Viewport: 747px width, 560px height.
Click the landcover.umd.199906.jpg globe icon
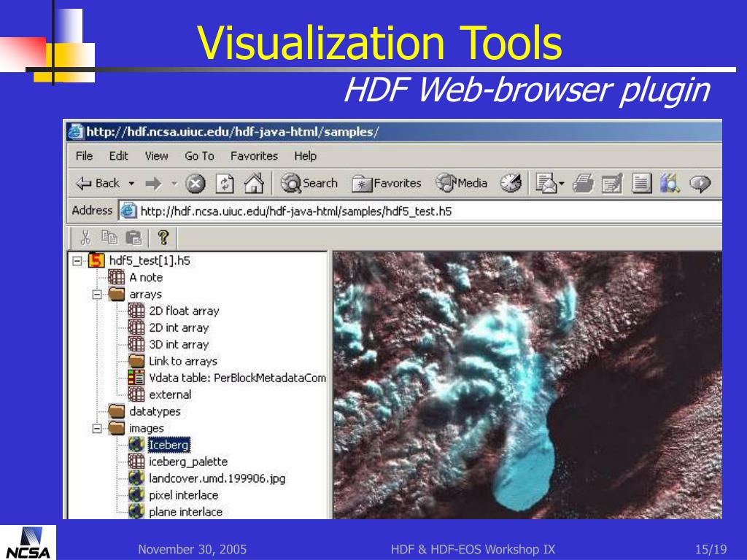(x=136, y=478)
